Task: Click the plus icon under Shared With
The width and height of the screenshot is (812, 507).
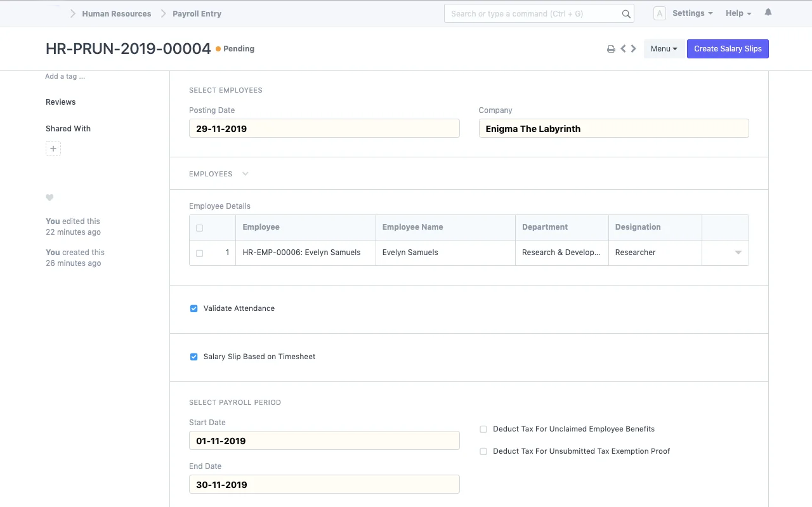Action: coord(53,148)
